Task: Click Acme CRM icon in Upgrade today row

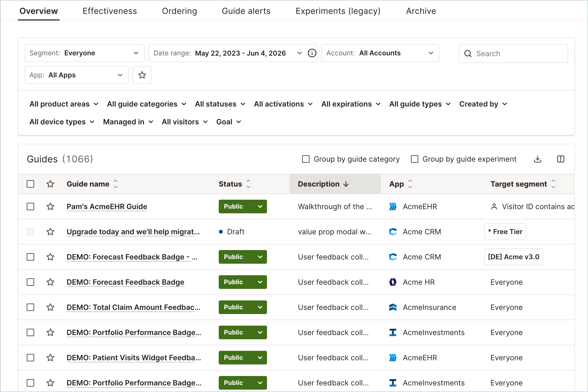Action: pos(393,232)
